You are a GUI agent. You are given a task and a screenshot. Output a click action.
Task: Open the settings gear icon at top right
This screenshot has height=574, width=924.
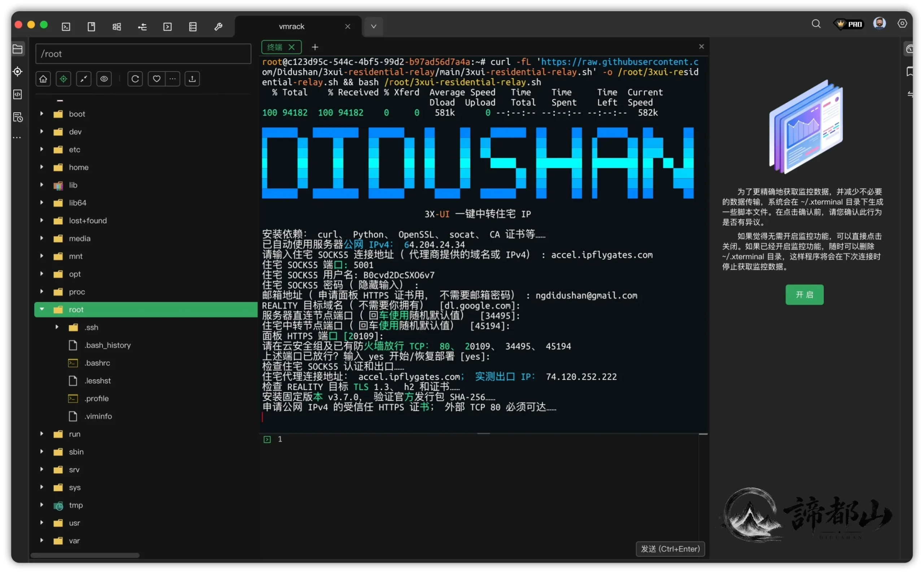903,23
